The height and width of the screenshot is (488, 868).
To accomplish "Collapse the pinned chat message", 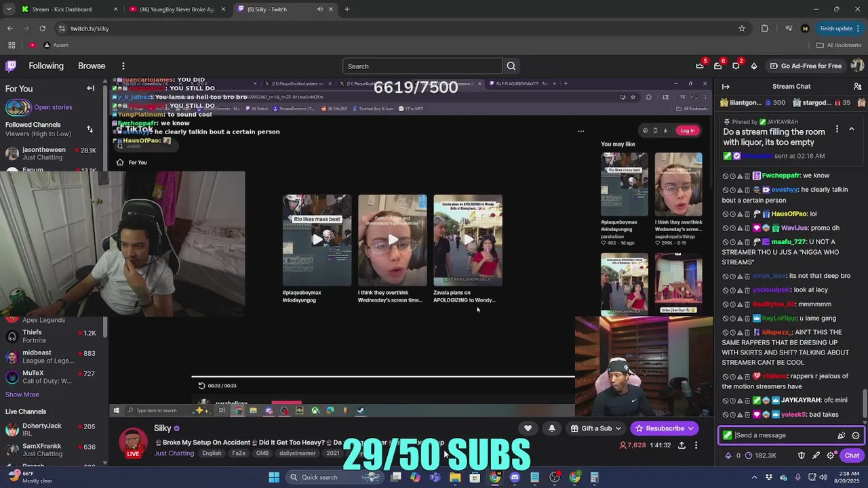I will (852, 129).
